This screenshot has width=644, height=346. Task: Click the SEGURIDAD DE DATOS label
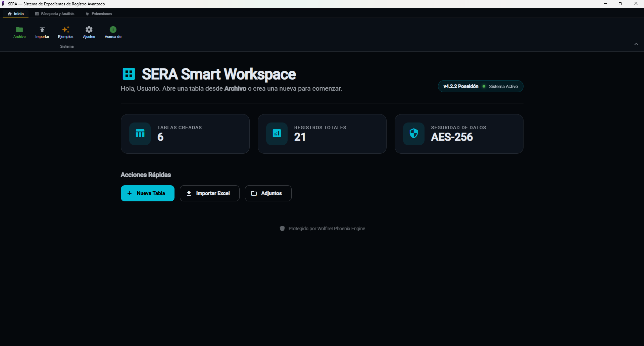pos(458,128)
